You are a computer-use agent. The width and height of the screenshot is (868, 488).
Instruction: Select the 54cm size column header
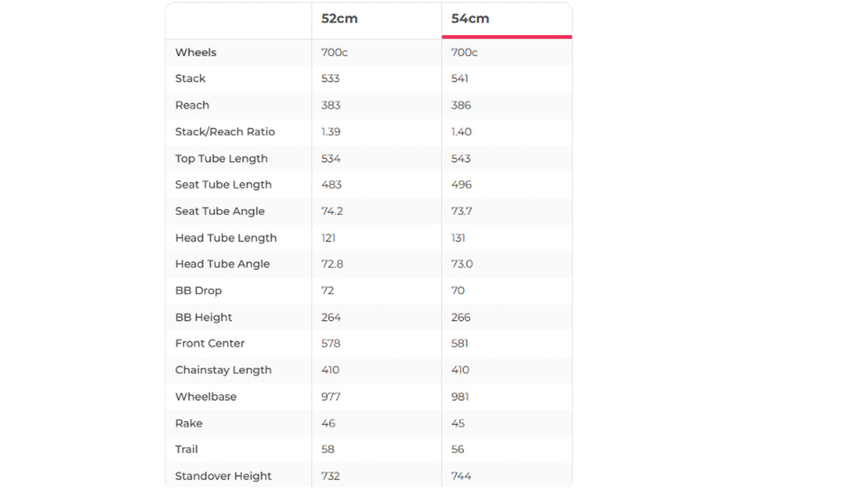coord(470,19)
